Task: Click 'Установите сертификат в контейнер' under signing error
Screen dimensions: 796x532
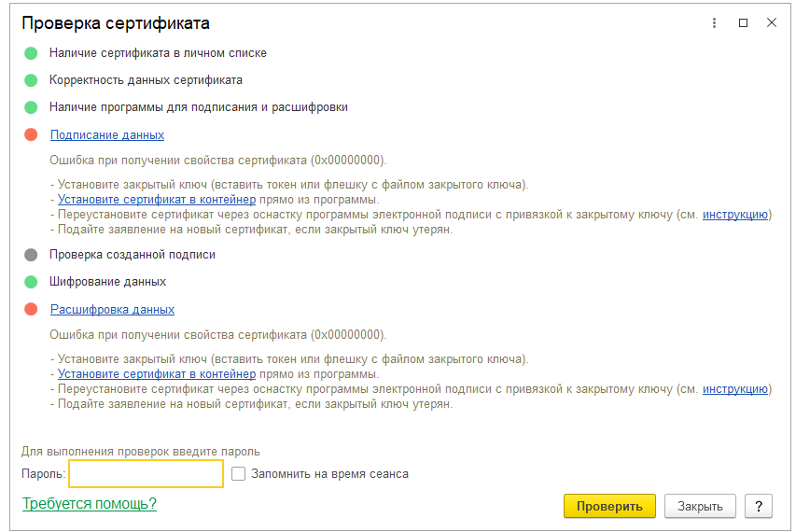Action: click(157, 200)
